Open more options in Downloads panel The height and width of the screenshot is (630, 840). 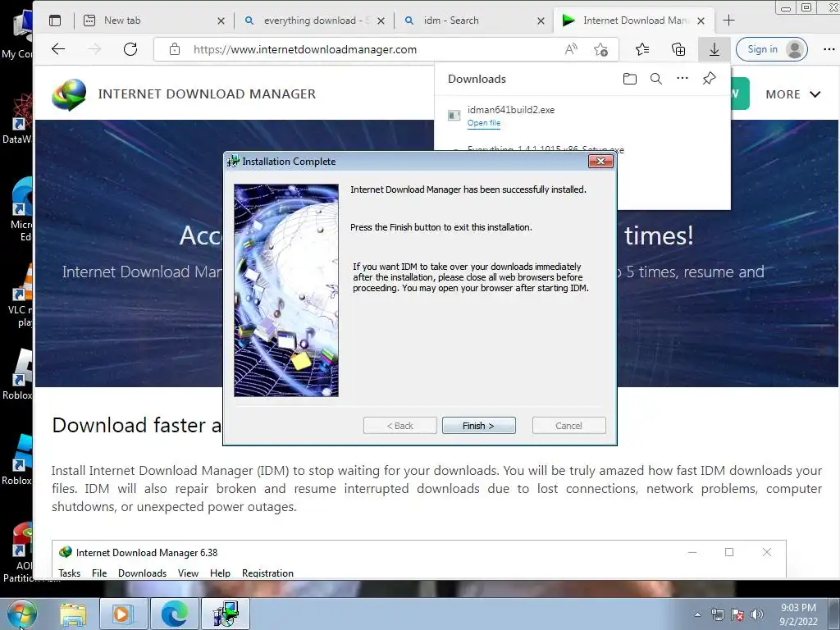682,78
